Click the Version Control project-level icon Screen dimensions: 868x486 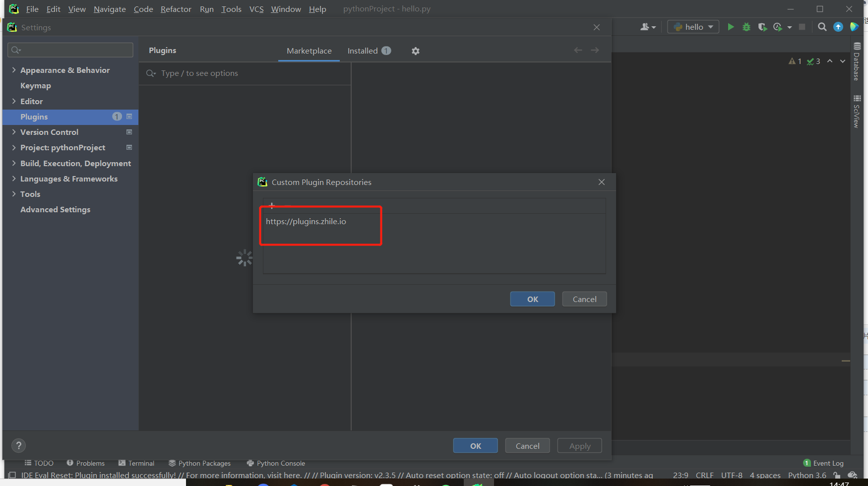click(129, 132)
